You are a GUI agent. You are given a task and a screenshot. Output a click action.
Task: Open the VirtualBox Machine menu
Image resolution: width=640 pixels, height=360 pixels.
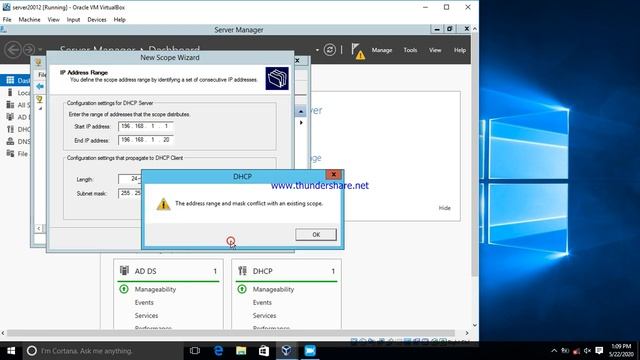tap(29, 20)
